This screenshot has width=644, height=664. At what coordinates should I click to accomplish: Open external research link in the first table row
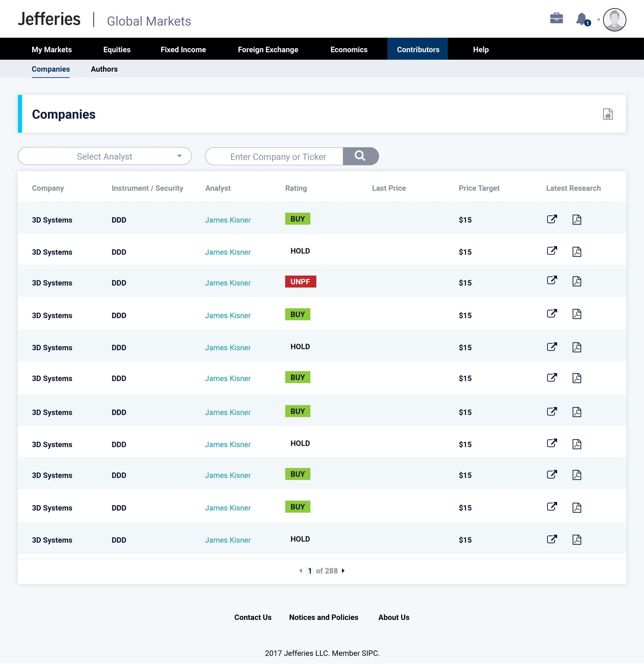[552, 219]
